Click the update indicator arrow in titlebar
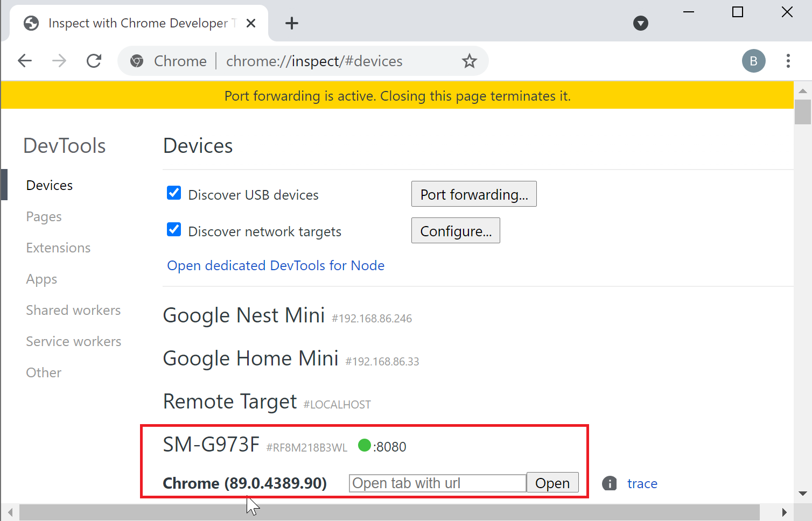 click(641, 23)
